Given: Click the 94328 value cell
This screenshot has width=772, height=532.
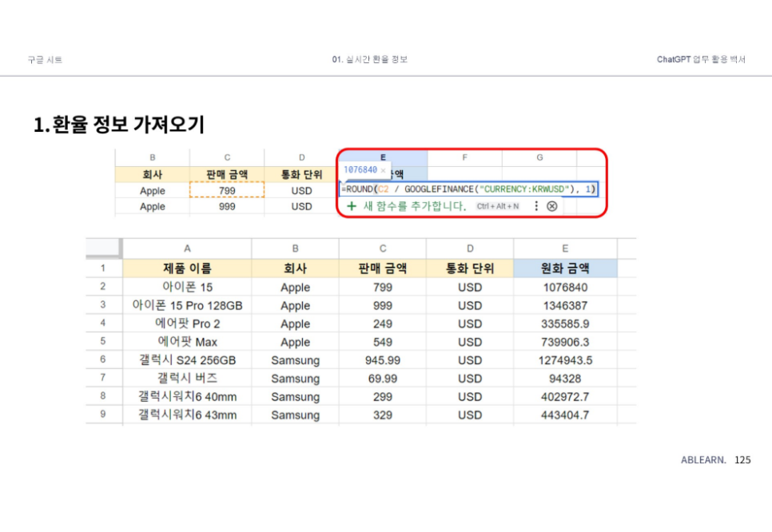Looking at the screenshot, I should click(565, 378).
